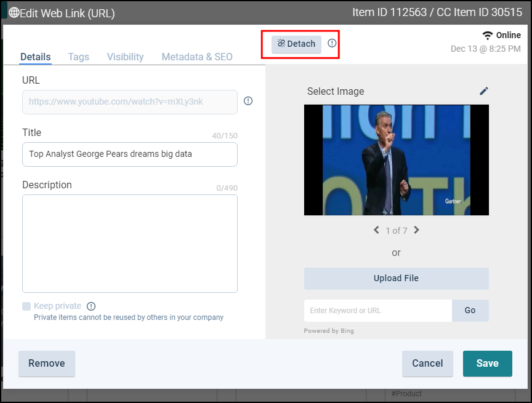532x403 pixels.
Task: Click Go to search for image
Action: [470, 311]
